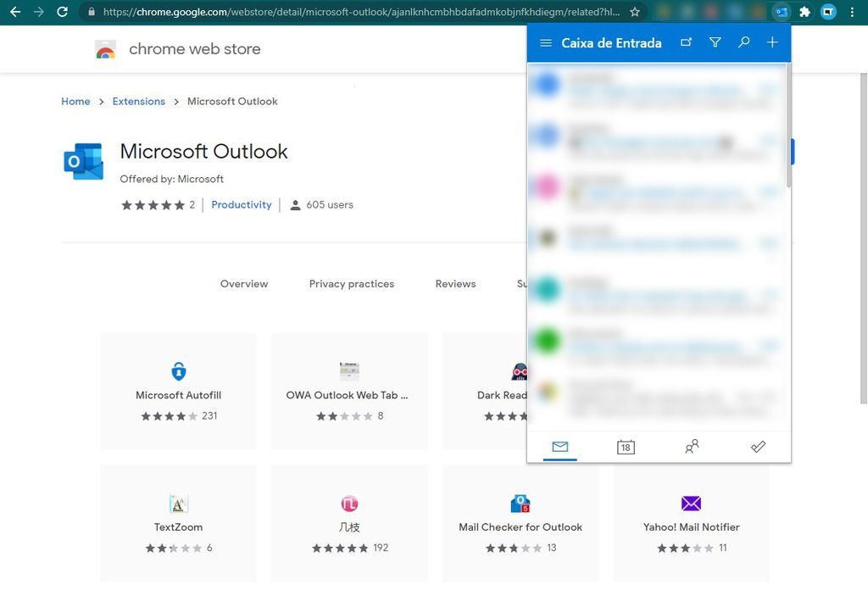Bookmark the page with the star icon

click(636, 12)
